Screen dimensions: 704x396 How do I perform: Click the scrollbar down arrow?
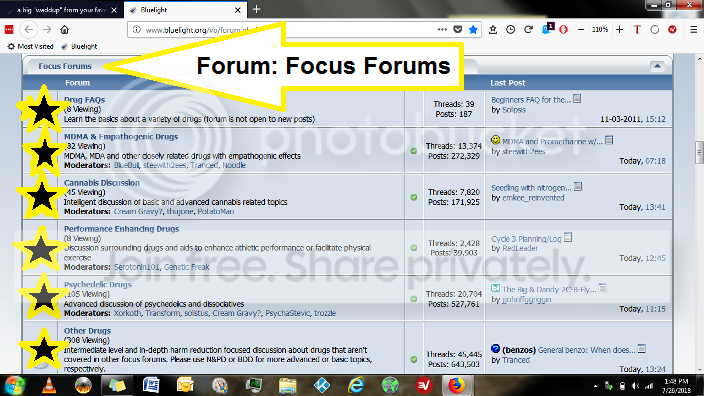[x=699, y=370]
